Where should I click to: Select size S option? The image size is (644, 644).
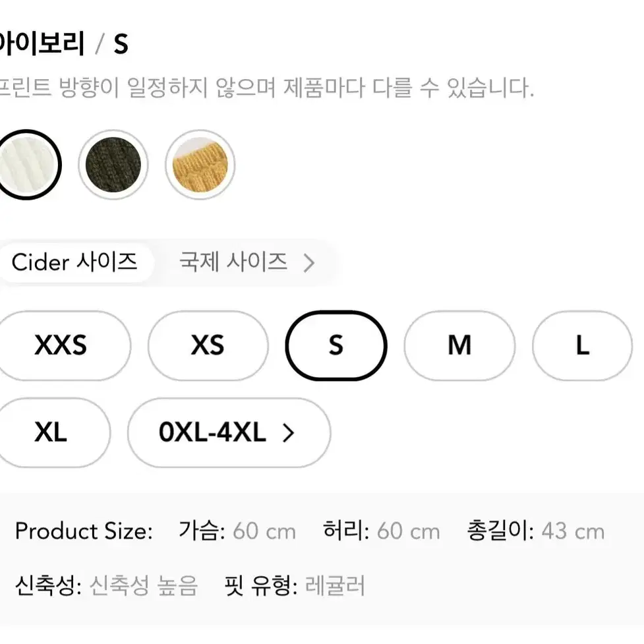[x=336, y=345]
